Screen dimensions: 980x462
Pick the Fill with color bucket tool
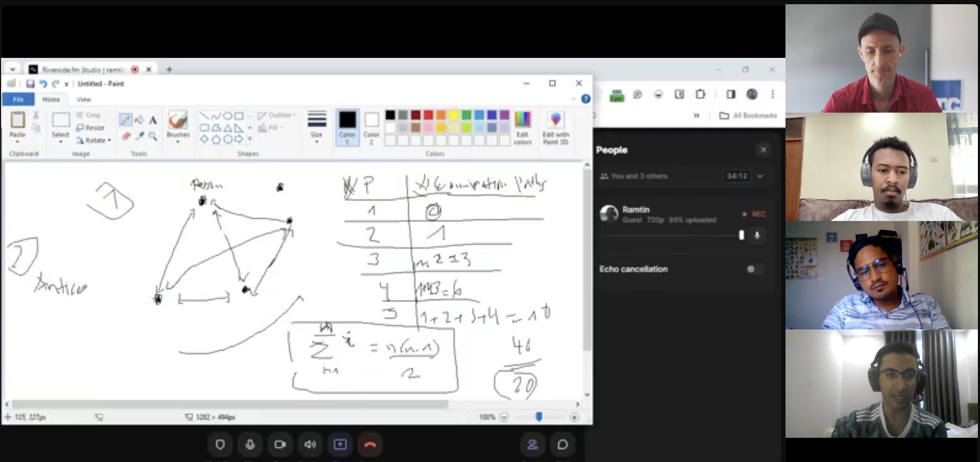[x=139, y=120]
